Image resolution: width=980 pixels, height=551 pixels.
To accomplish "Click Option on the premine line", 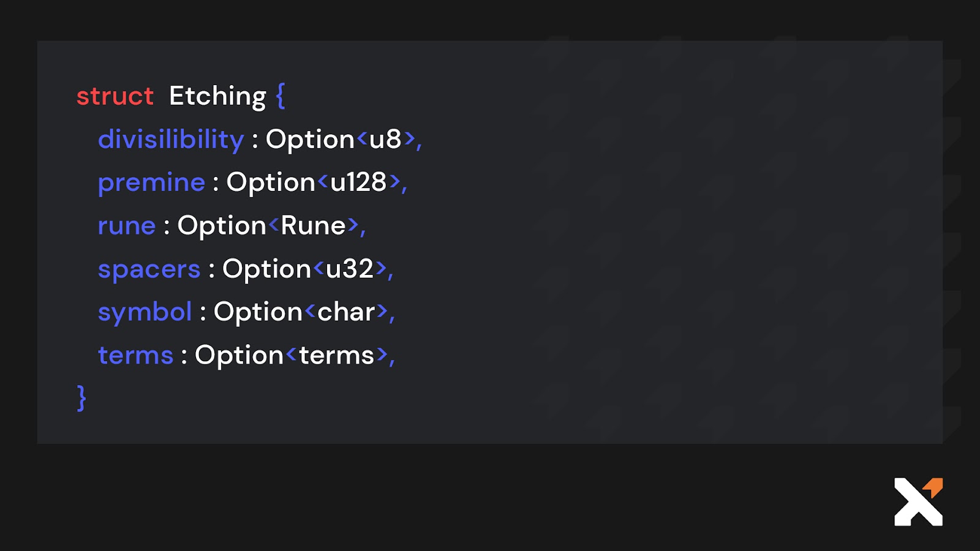I will pyautogui.click(x=271, y=182).
